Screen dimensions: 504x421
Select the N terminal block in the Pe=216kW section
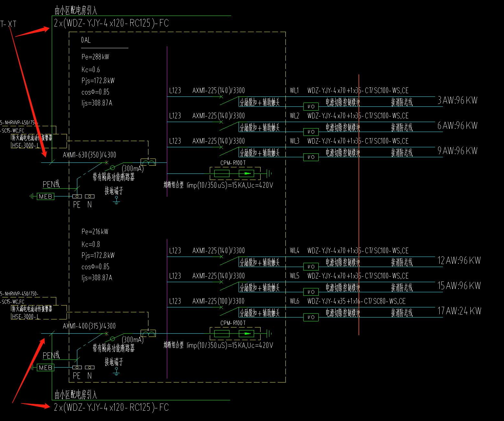point(90,368)
